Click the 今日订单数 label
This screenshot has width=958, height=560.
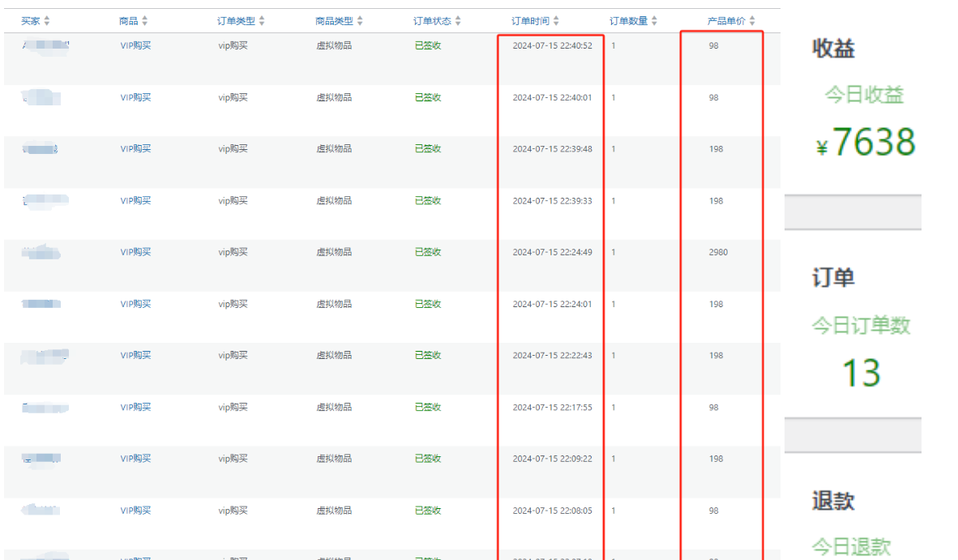coord(861,326)
